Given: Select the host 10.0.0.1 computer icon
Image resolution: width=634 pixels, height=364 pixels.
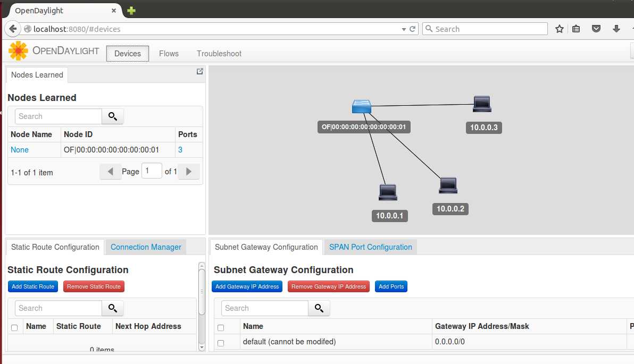Looking at the screenshot, I should [388, 192].
